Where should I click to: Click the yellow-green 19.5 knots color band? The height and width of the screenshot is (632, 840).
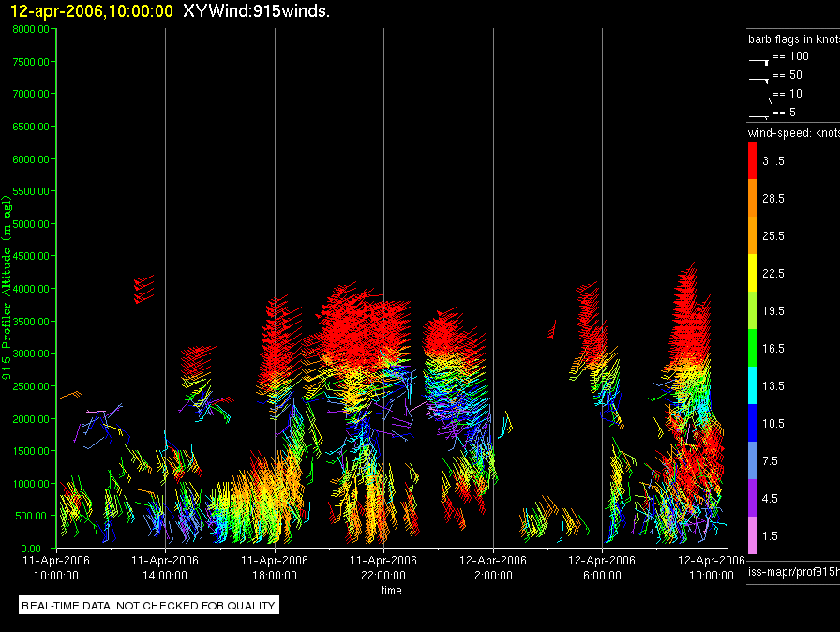[753, 310]
